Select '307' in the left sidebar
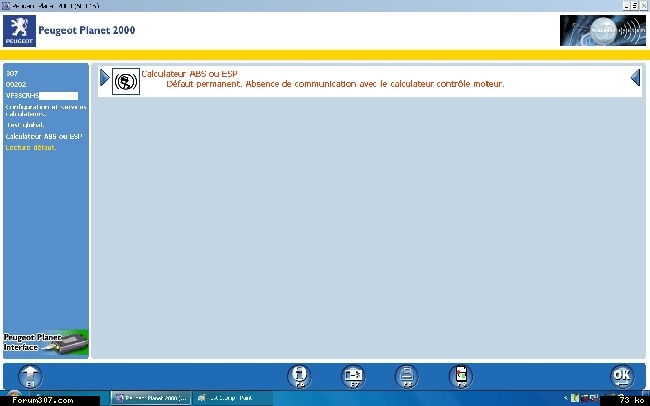This screenshot has width=650, height=406. [x=12, y=73]
